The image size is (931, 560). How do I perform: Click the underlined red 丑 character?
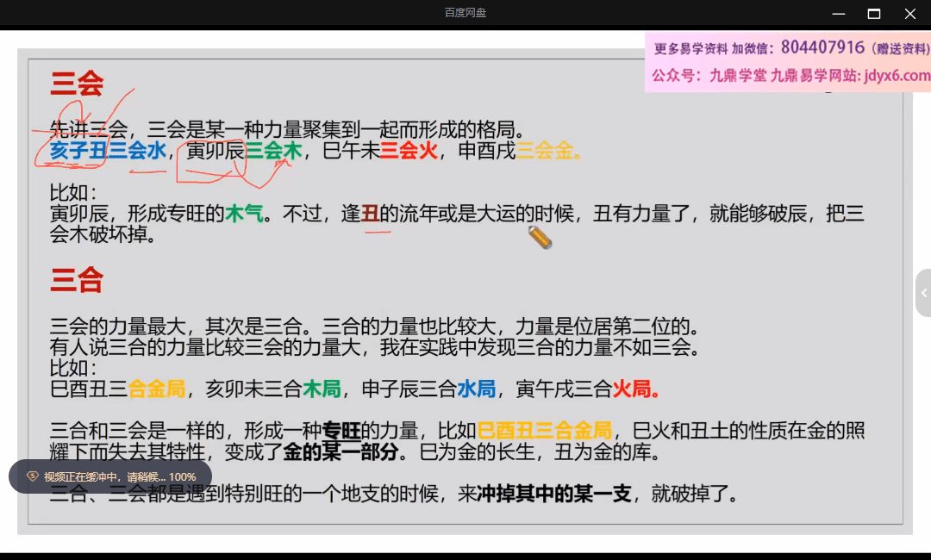(371, 214)
